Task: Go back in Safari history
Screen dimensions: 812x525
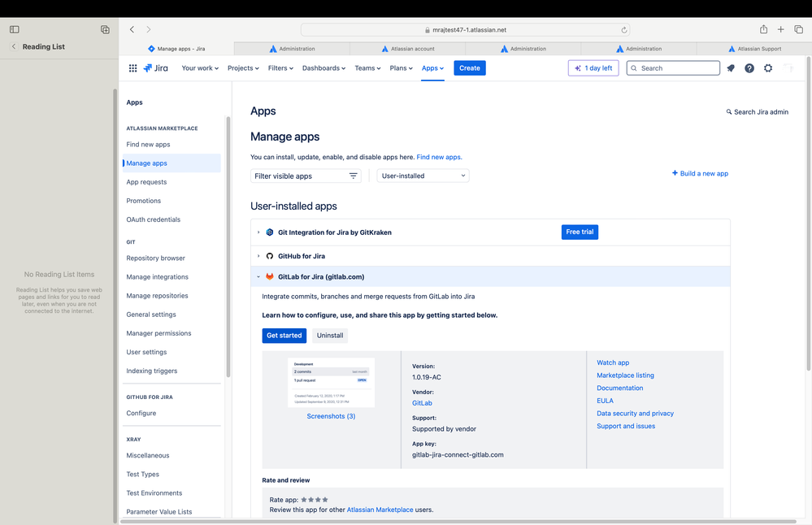Action: (x=132, y=29)
